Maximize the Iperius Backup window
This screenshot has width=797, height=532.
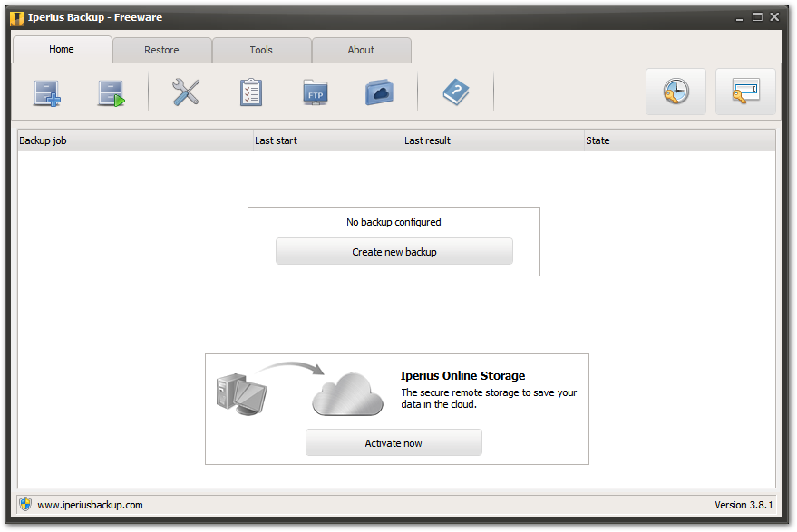757,17
